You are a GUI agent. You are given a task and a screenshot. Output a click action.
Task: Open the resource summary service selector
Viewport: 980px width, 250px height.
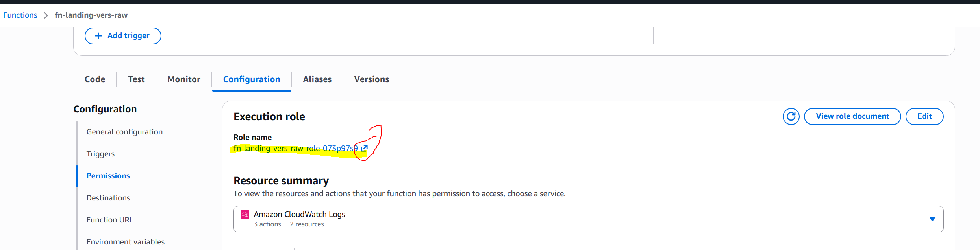[588, 219]
